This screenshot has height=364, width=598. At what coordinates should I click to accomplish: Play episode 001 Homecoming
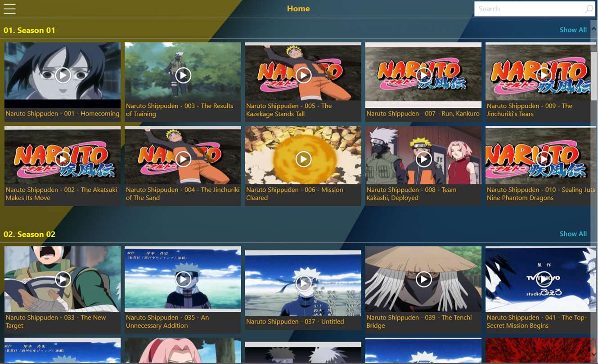click(63, 75)
